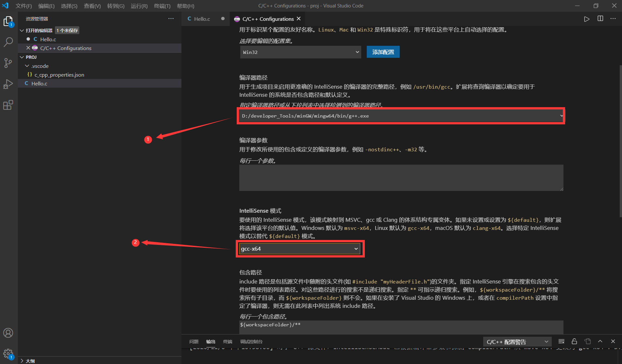
Task: Toggle output scroll lock
Action: coord(575,342)
